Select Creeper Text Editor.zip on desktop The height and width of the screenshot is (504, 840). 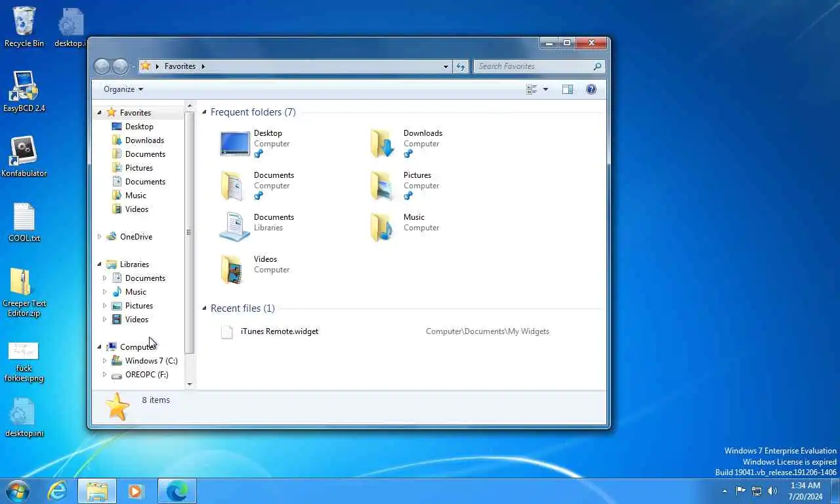pyautogui.click(x=24, y=293)
